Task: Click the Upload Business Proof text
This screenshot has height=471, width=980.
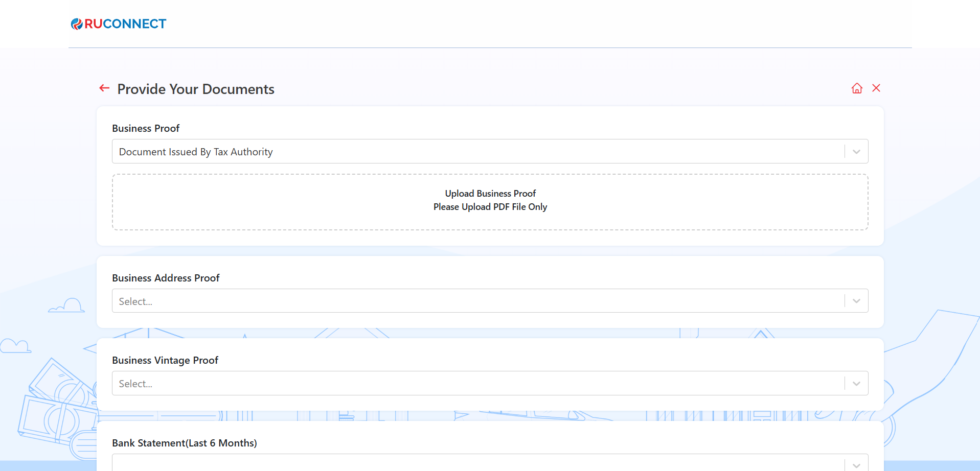Action: [x=490, y=194]
